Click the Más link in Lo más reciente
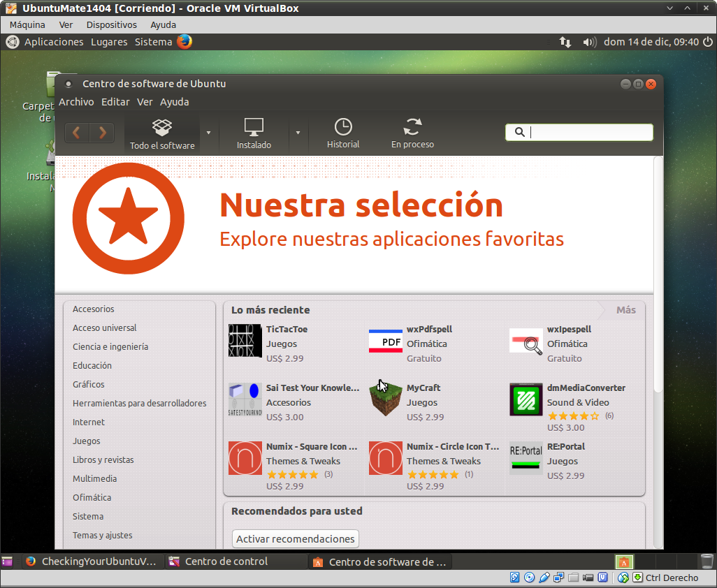 [625, 310]
